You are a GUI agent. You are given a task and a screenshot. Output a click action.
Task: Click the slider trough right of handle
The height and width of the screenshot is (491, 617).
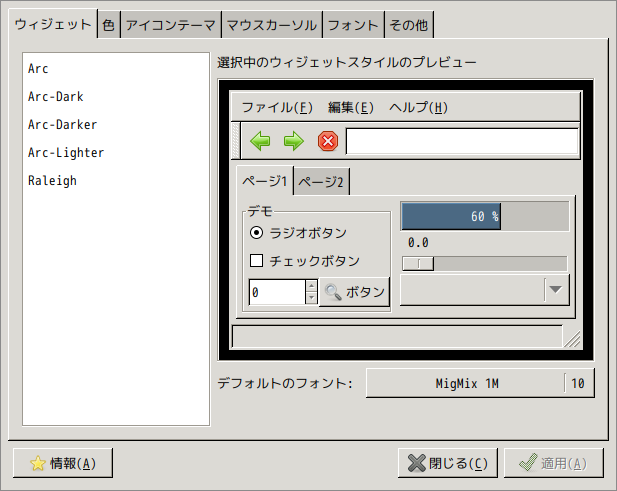(500, 264)
